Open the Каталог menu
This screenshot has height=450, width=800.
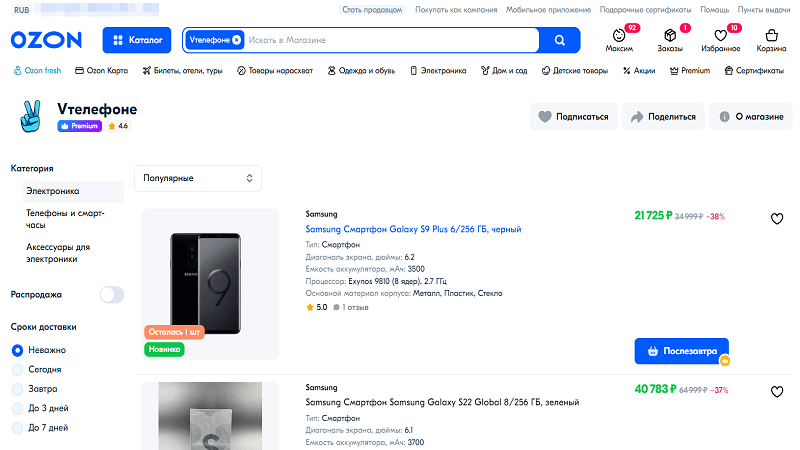click(x=138, y=40)
